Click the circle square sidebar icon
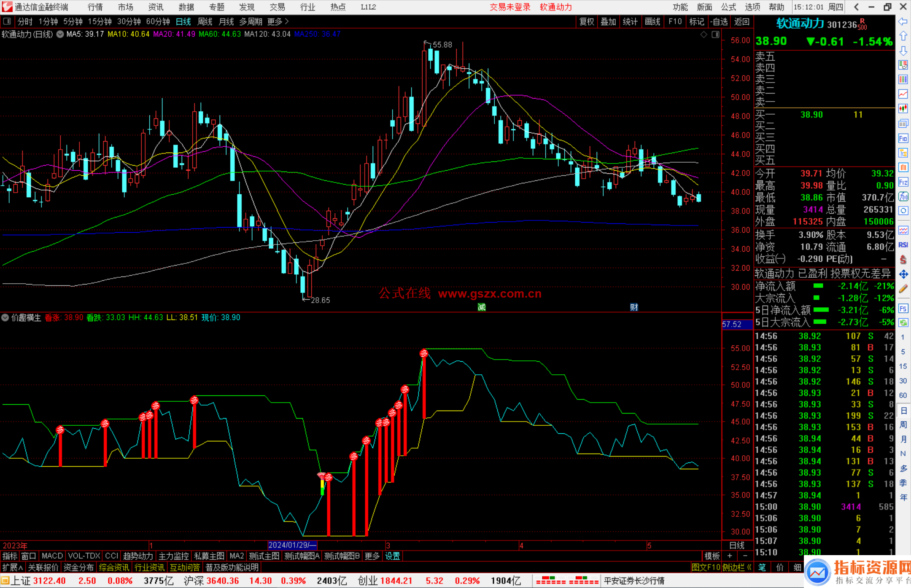The width and height of the screenshot is (911, 588). point(903,211)
